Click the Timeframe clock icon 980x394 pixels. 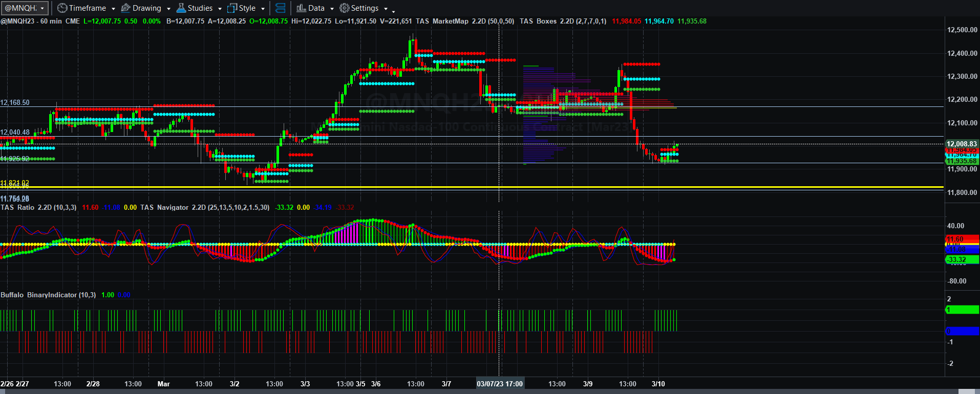pyautogui.click(x=62, y=8)
